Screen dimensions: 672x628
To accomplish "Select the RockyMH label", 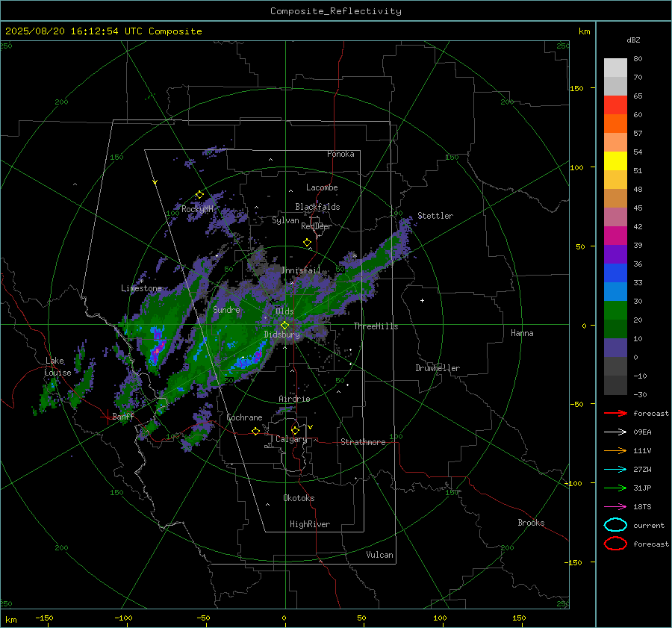I will pyautogui.click(x=197, y=209).
